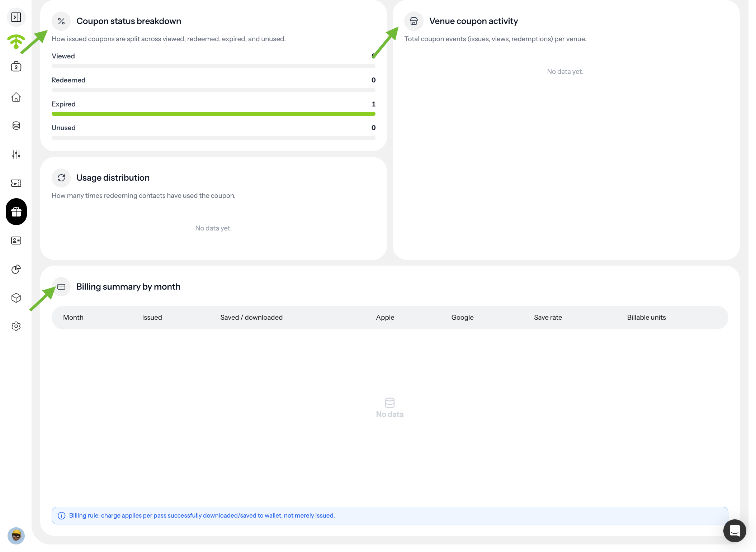Click the billing rule notice text
The width and height of the screenshot is (756, 552).
(x=202, y=515)
